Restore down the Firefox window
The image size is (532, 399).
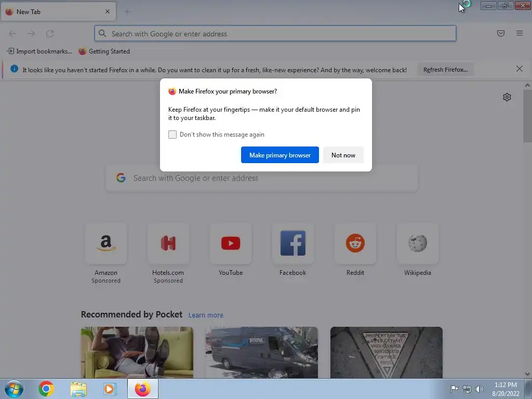point(506,5)
